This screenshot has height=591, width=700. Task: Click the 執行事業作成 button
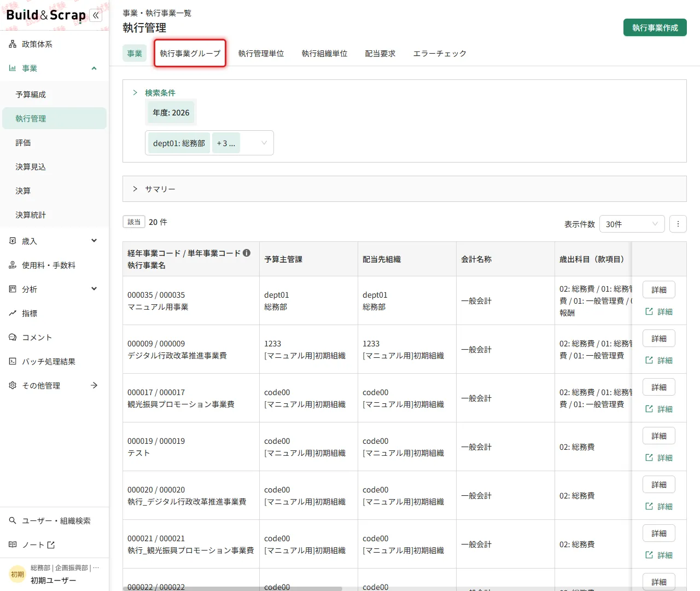655,27
